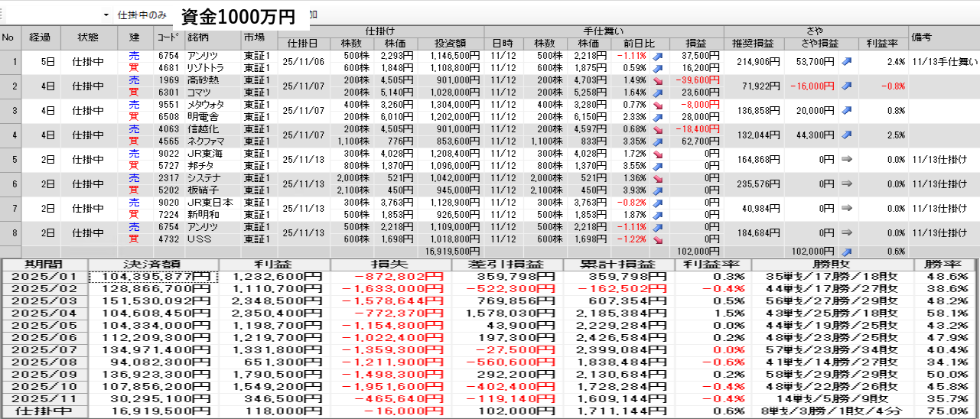
Task: Click the blue up arrow beside 53,700円 spread profit
Action: point(846,62)
